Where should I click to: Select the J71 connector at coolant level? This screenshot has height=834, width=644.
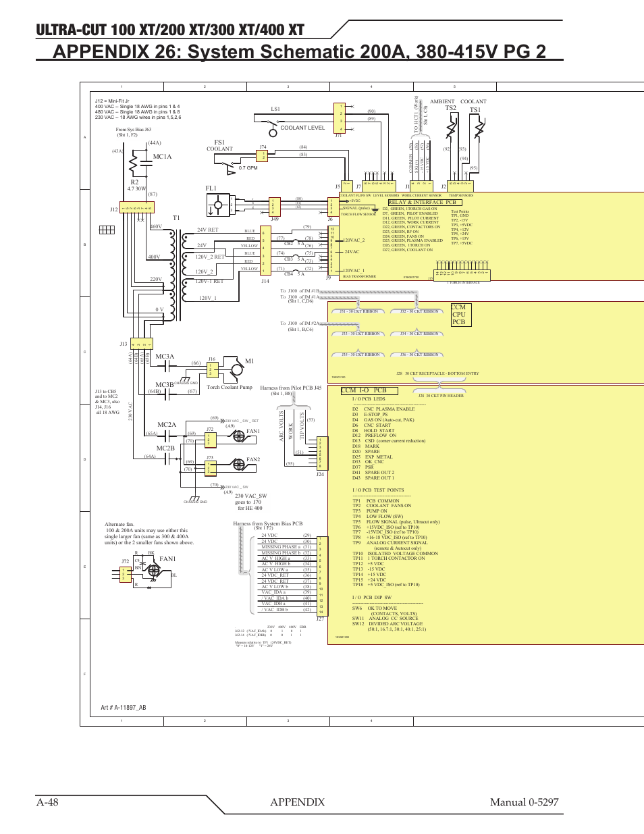341,118
